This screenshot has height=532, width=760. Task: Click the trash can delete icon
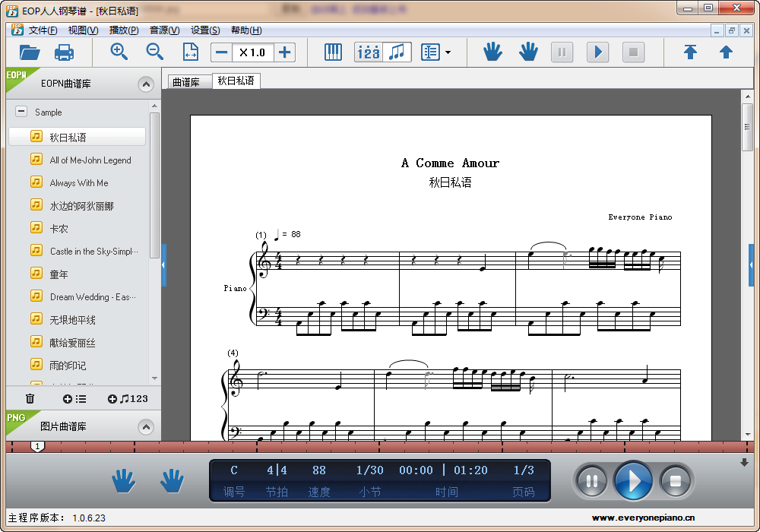30,399
